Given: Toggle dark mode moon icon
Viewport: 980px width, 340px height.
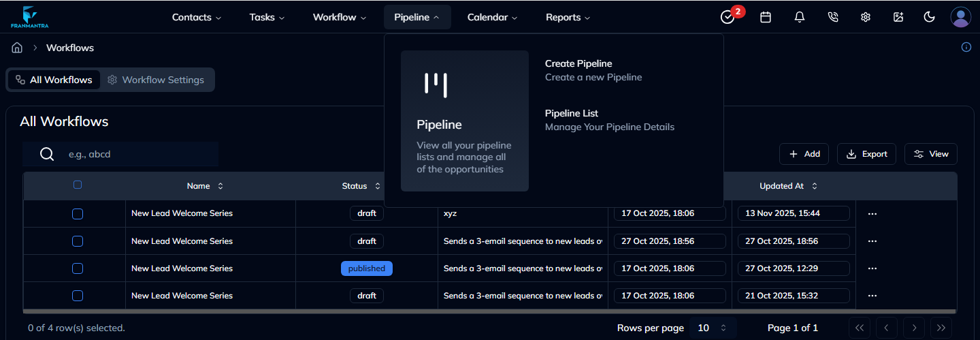Looking at the screenshot, I should point(929,17).
